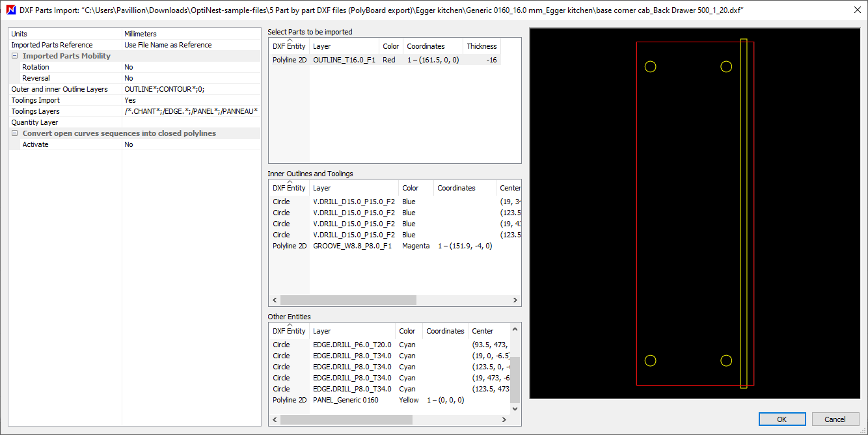Click Layer header in Inner Outlines list
This screenshot has height=435, width=868.
tap(354, 188)
